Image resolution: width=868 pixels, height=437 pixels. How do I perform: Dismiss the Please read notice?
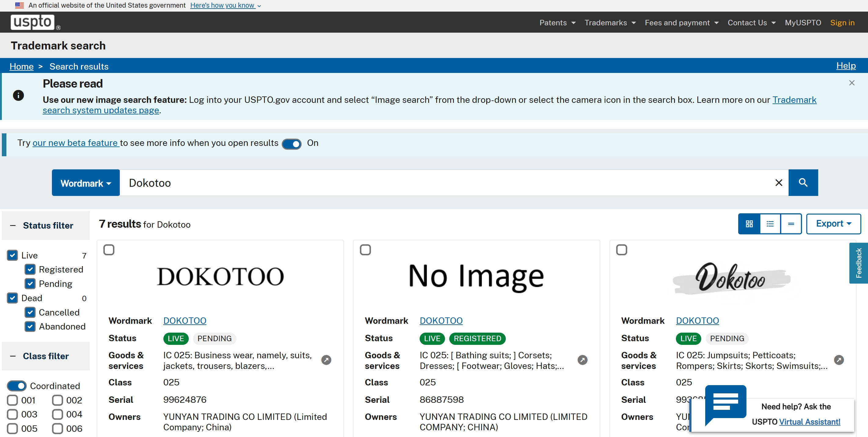tap(852, 83)
